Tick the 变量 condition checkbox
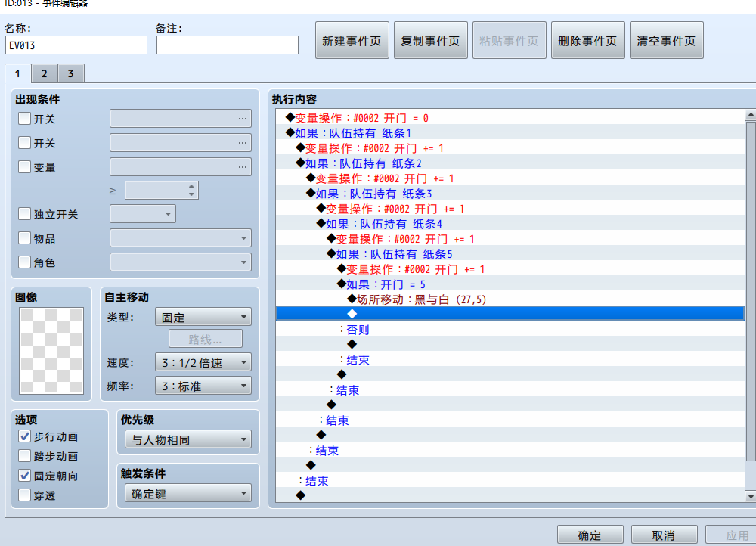Screen dimensions: 756x546 tap(25, 167)
